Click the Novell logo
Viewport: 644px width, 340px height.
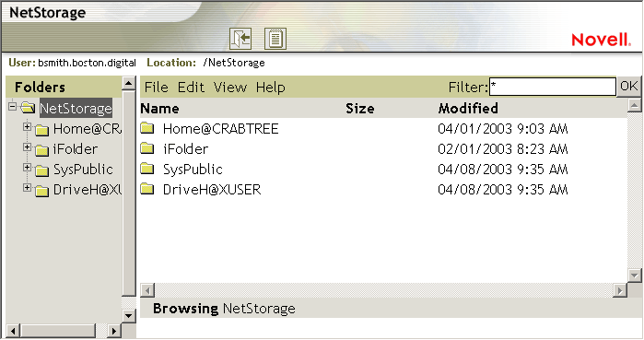click(601, 40)
